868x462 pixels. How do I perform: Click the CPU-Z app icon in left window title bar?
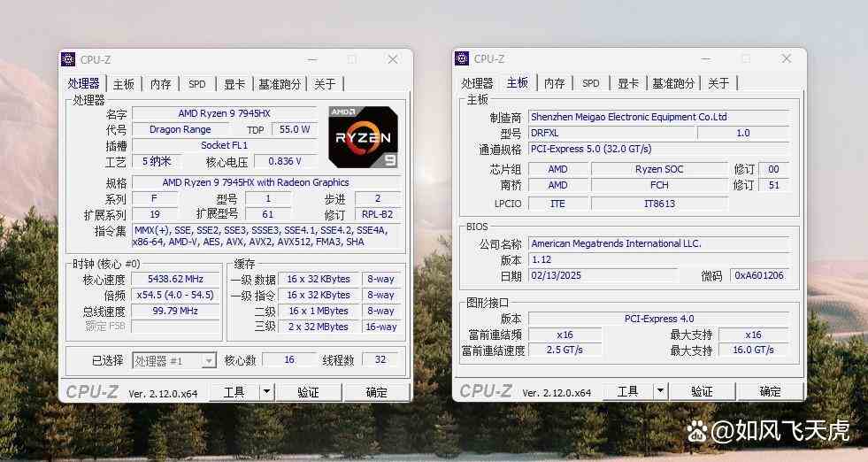pyautogui.click(x=69, y=59)
